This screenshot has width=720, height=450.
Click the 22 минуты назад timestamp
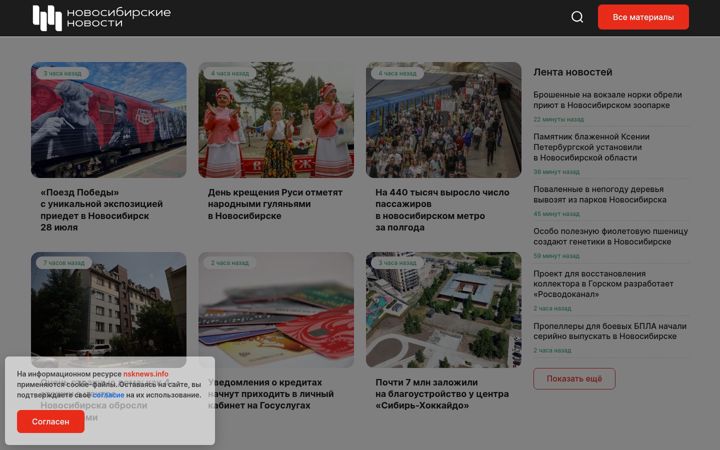point(558,119)
